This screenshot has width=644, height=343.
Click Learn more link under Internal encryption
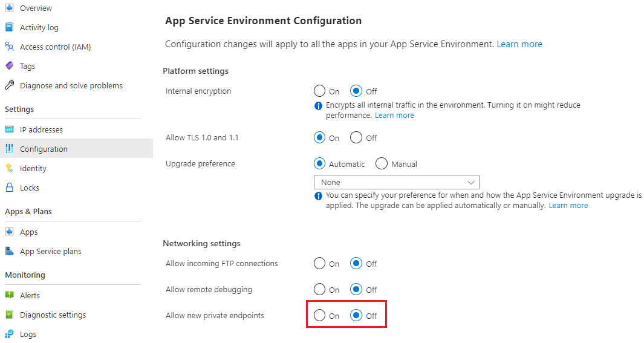(x=394, y=115)
